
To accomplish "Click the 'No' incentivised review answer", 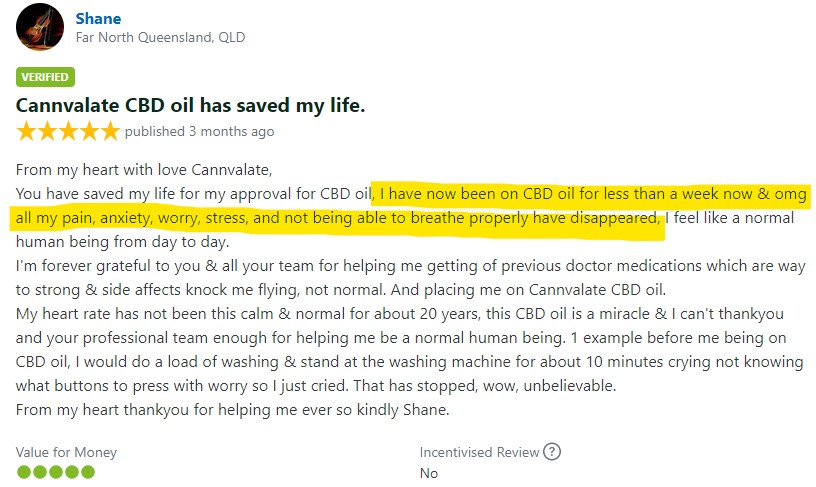I will point(429,473).
